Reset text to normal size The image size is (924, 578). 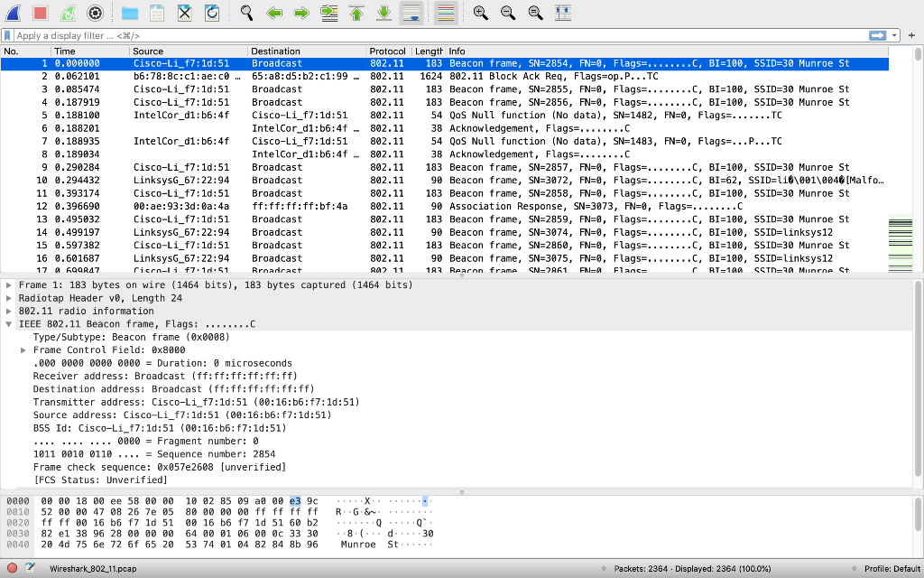click(x=536, y=13)
